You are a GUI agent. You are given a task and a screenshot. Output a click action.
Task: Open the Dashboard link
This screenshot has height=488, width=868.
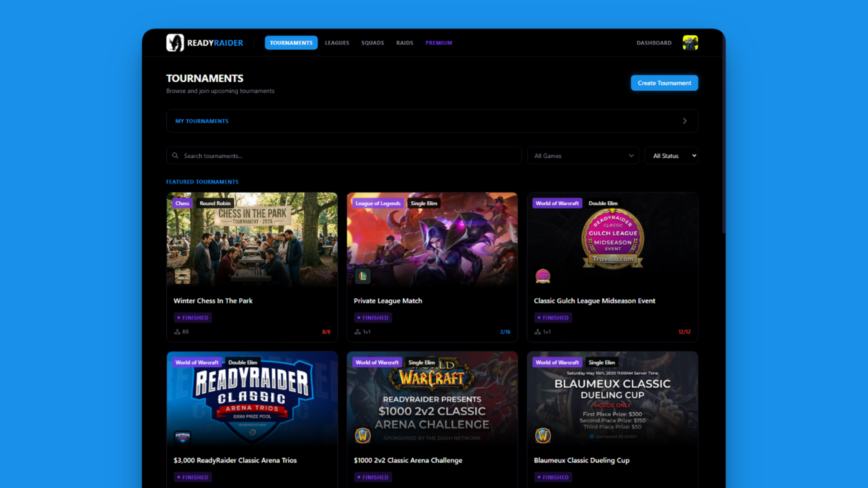[654, 43]
